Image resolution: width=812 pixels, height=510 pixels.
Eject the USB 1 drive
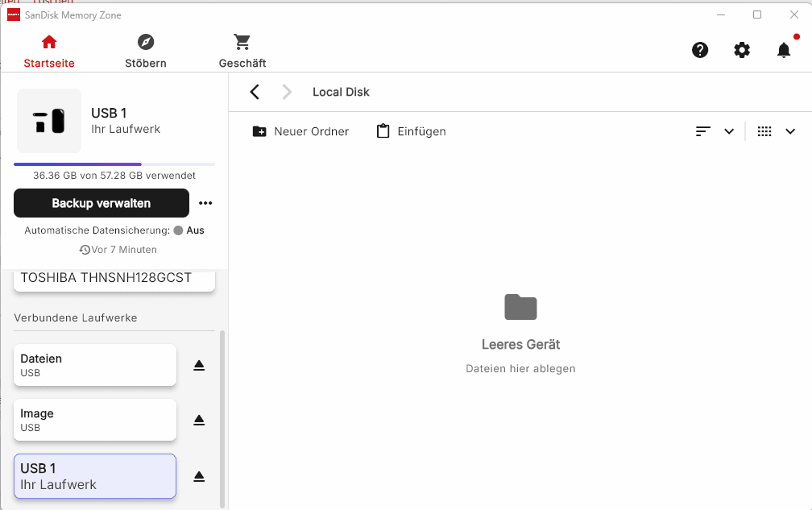[x=200, y=477]
